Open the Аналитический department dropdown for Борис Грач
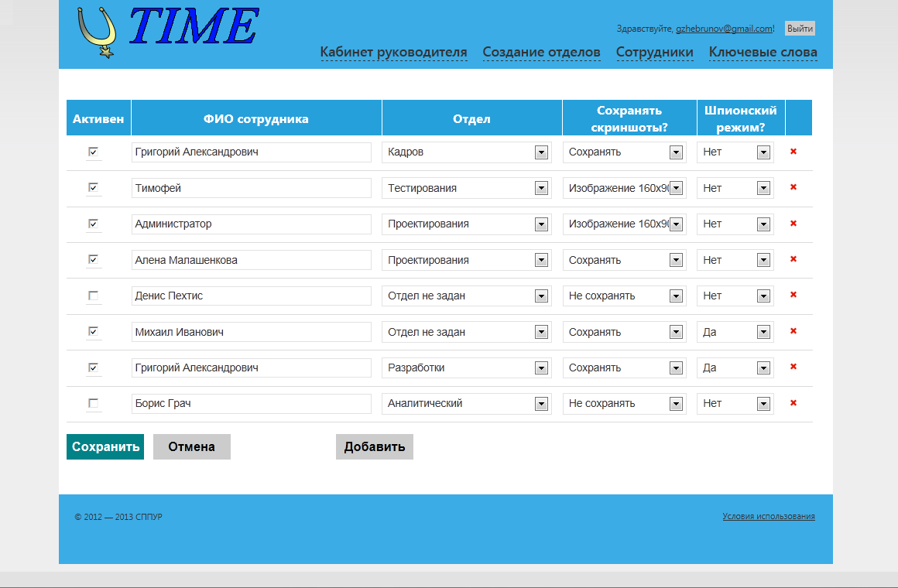898x588 pixels. 542,403
